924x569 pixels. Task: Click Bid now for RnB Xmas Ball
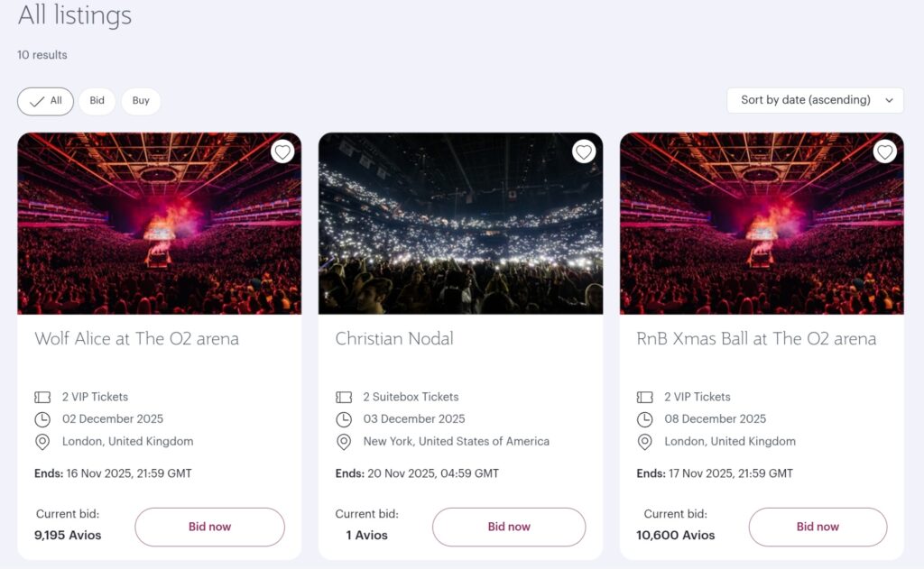(x=818, y=527)
